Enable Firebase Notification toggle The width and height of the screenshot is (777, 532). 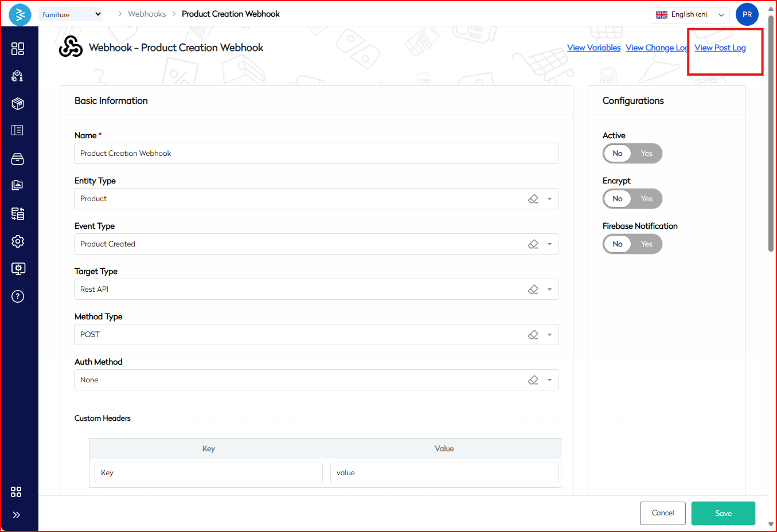(646, 244)
